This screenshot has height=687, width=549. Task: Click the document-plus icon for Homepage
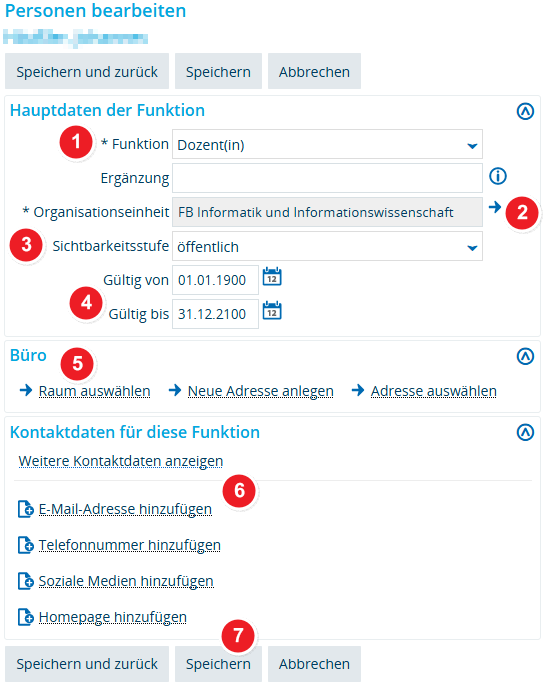[26, 617]
